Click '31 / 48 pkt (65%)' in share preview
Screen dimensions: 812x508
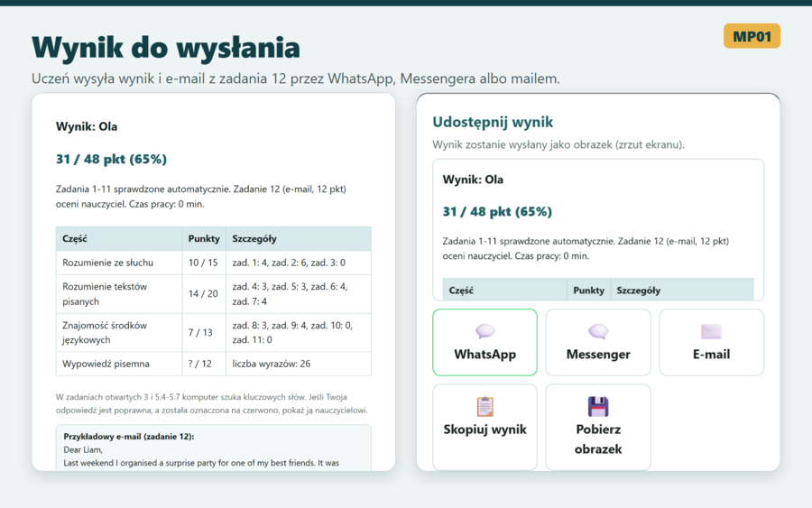(x=497, y=211)
